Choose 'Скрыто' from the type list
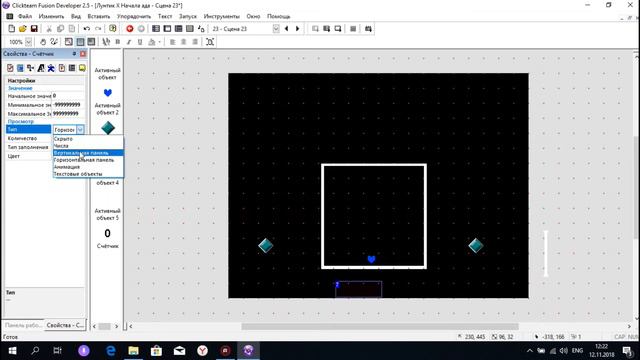This screenshot has height=360, width=640. click(x=88, y=139)
